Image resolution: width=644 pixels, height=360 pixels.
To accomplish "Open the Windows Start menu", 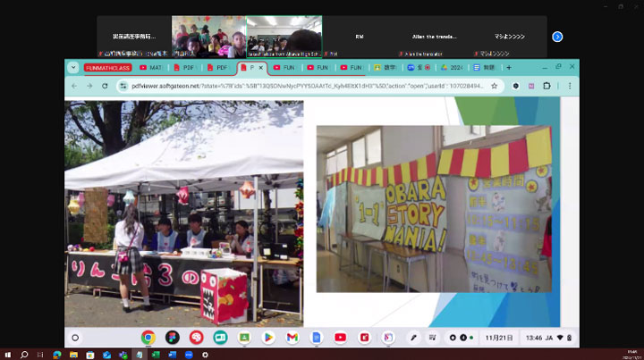I will coord(8,355).
